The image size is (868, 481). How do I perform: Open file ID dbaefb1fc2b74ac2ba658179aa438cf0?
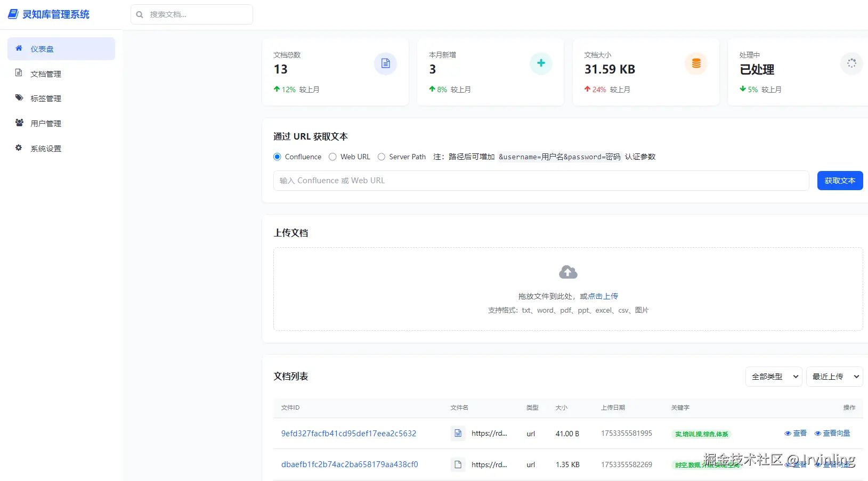350,464
